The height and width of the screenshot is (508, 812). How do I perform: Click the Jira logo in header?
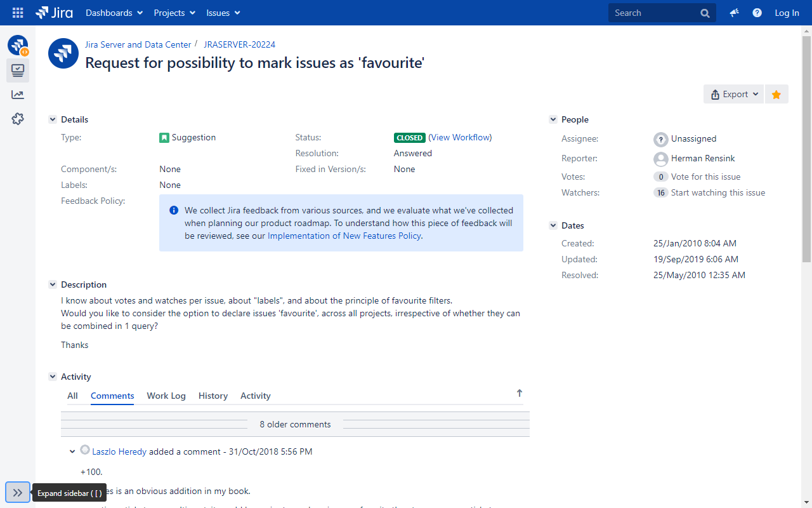(x=54, y=13)
